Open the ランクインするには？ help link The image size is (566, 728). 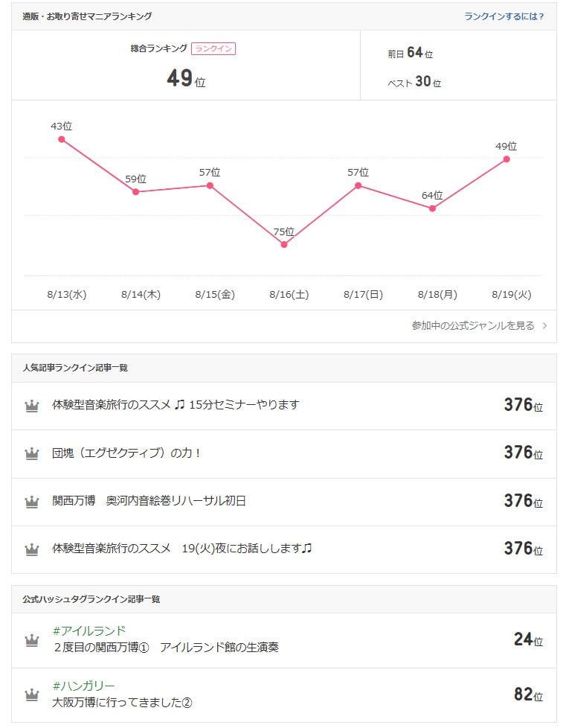click(x=504, y=16)
